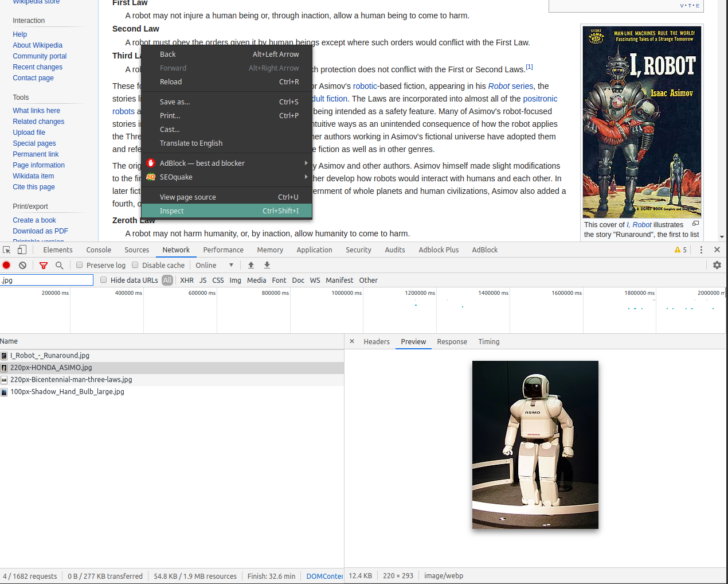Stop recording network log with red button
The image size is (728, 584).
(6, 265)
